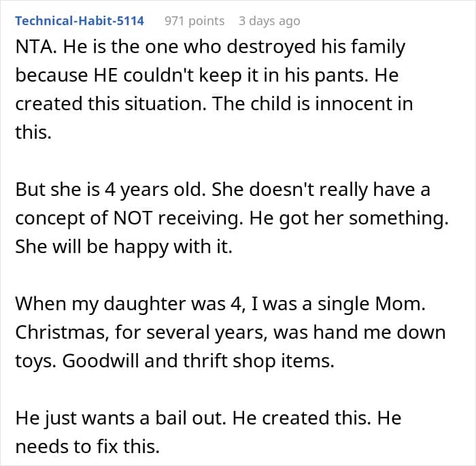This screenshot has width=476, height=466.
Task: Click the 971 points score
Action: point(194,21)
